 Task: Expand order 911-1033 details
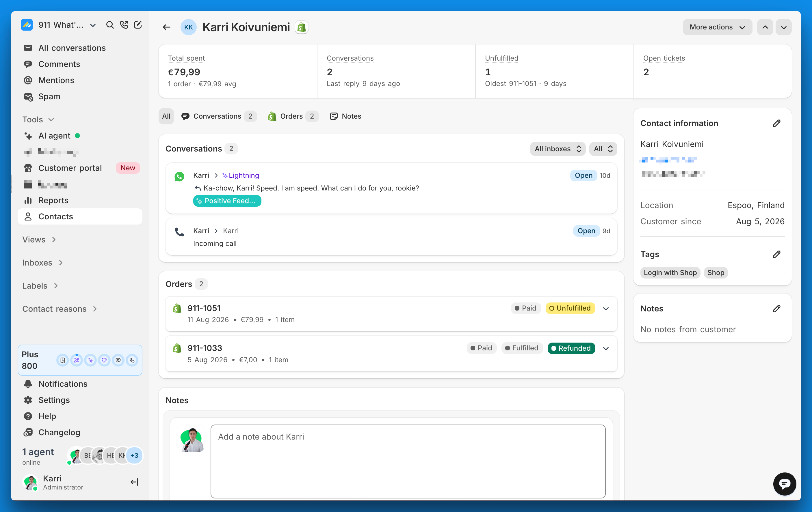(606, 348)
